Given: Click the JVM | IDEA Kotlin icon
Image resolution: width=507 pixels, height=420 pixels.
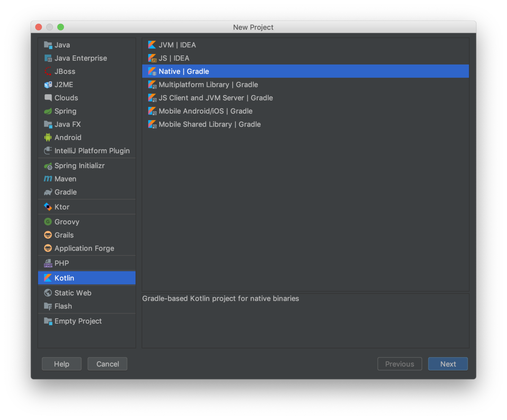Looking at the screenshot, I should 152,45.
